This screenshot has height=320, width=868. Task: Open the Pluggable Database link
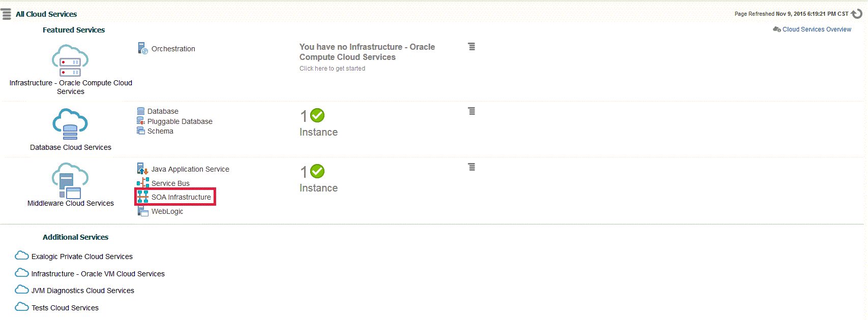coord(180,121)
